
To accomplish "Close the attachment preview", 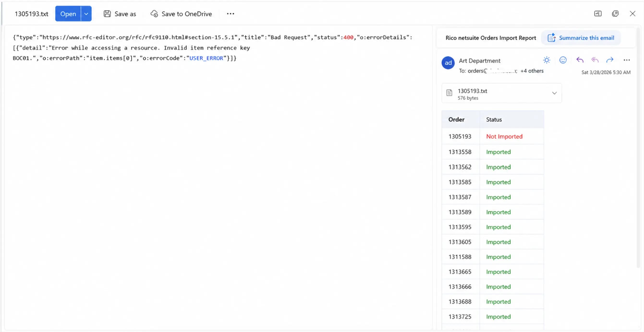I will [x=632, y=13].
